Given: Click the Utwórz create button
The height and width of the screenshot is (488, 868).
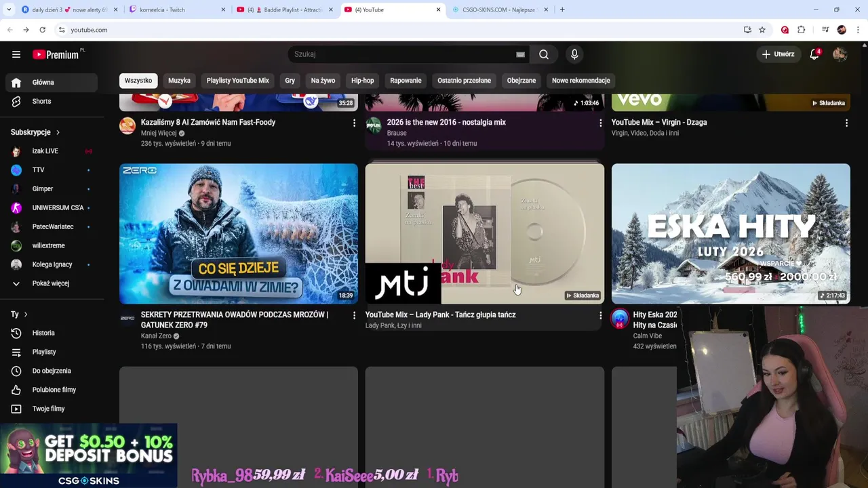Looking at the screenshot, I should [x=778, y=54].
